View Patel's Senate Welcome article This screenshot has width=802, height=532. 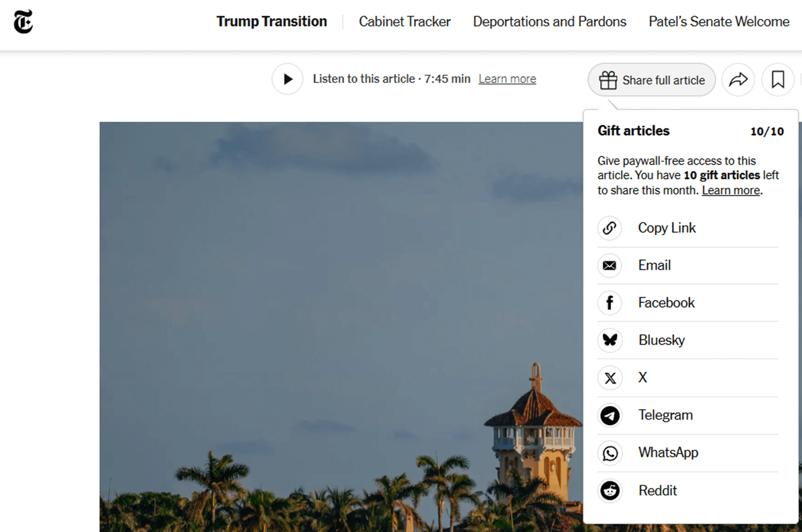click(718, 21)
